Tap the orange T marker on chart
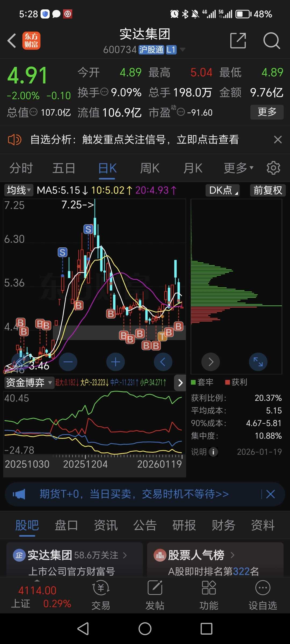The image size is (290, 644). coord(162,336)
